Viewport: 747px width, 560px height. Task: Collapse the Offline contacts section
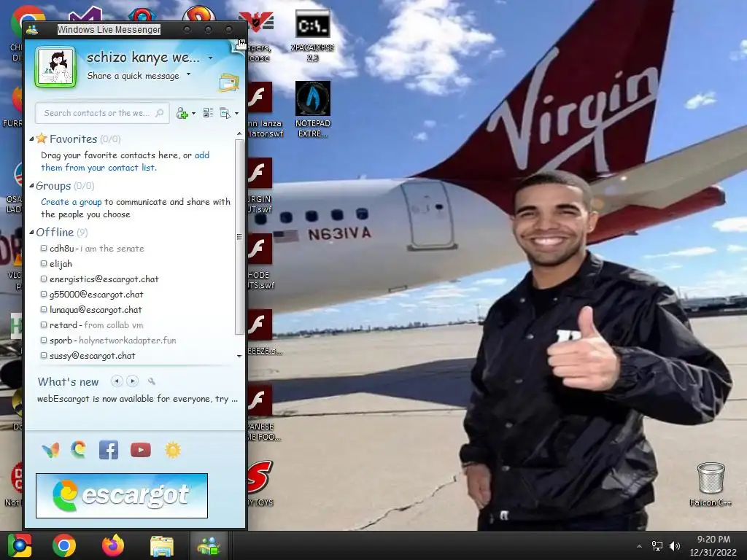pyautogui.click(x=31, y=233)
